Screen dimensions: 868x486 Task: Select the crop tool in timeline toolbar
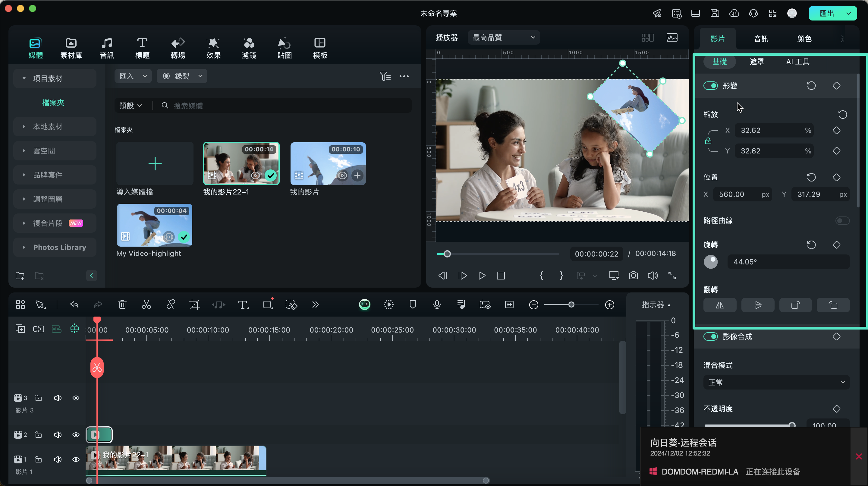(x=194, y=305)
